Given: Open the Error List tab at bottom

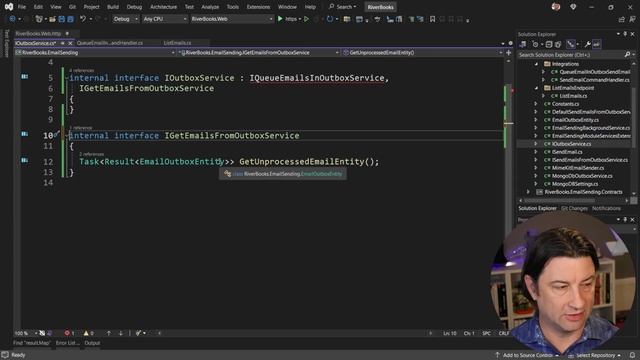Looking at the screenshot, I should (67, 343).
